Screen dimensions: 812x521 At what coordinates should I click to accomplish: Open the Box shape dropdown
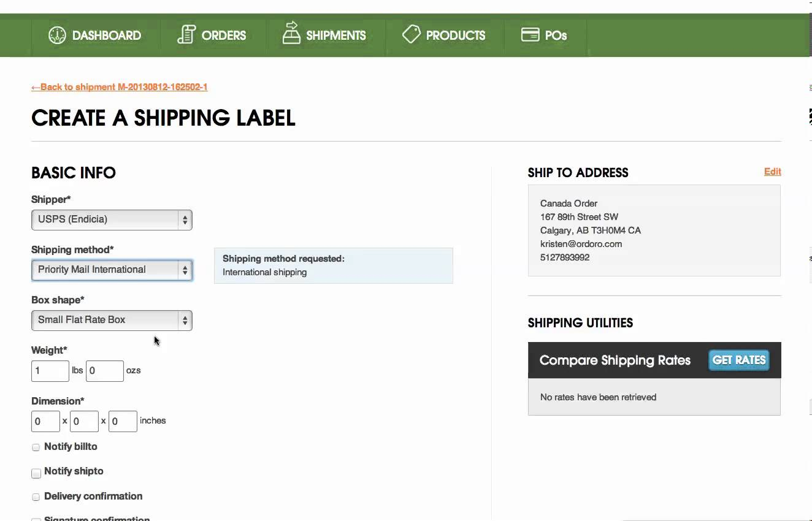coord(112,320)
